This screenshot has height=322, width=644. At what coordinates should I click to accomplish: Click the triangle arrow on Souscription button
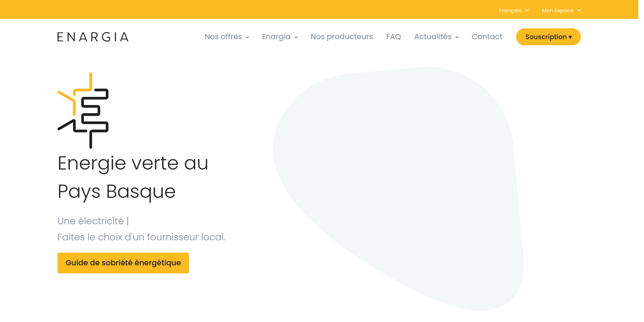point(570,37)
